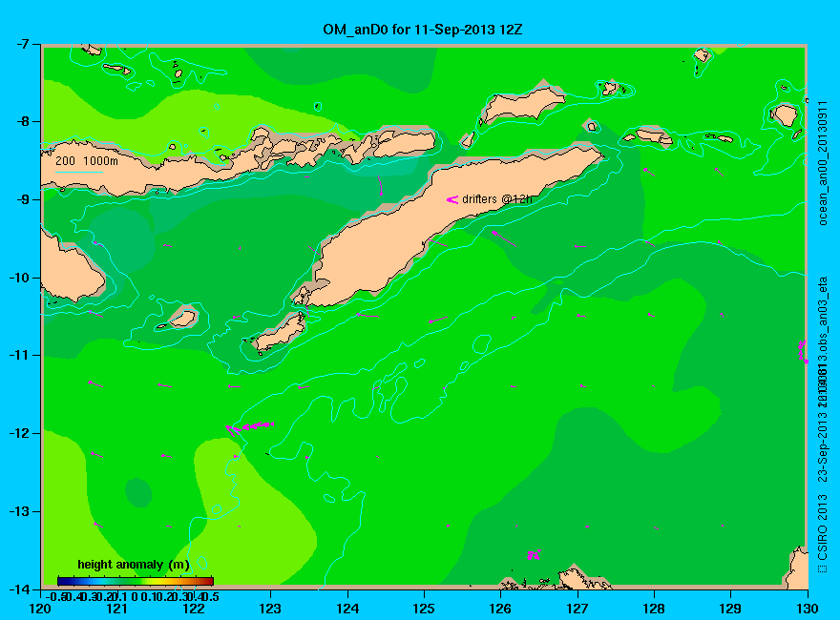This screenshot has height=620, width=840.
Task: Click the longitude label 124
Action: point(347,609)
